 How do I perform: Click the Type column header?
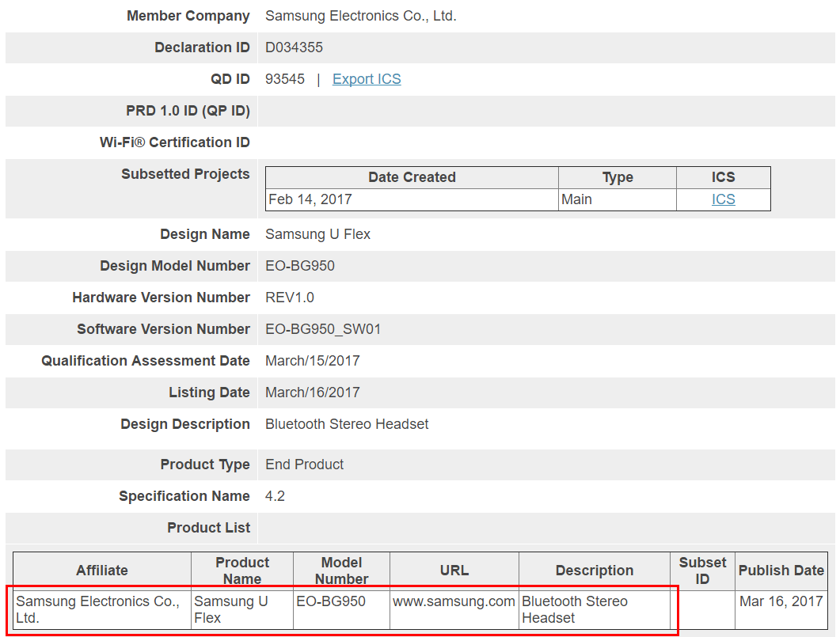point(618,177)
